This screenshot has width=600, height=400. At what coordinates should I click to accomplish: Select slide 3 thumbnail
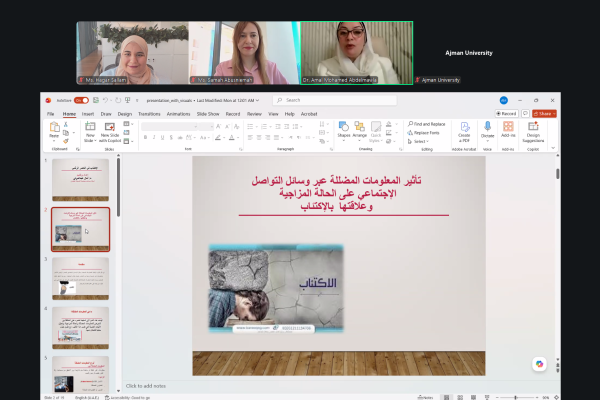point(80,277)
